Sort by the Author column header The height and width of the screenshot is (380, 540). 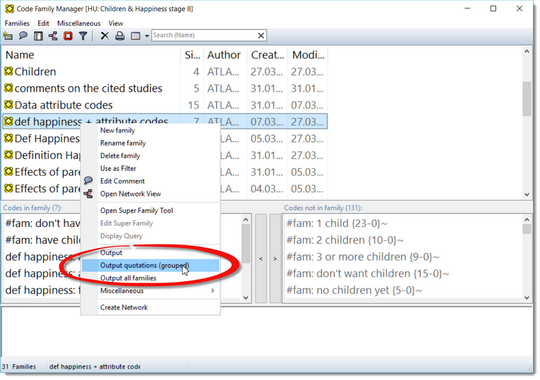[225, 55]
